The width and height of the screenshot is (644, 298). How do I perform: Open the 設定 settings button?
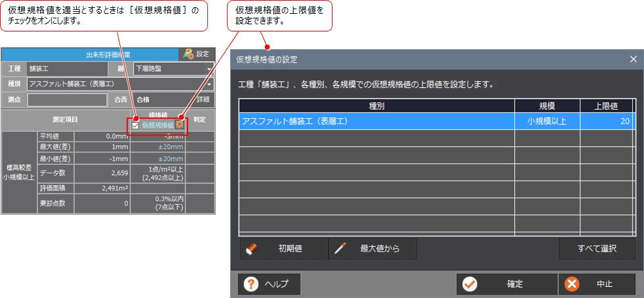pyautogui.click(x=197, y=54)
